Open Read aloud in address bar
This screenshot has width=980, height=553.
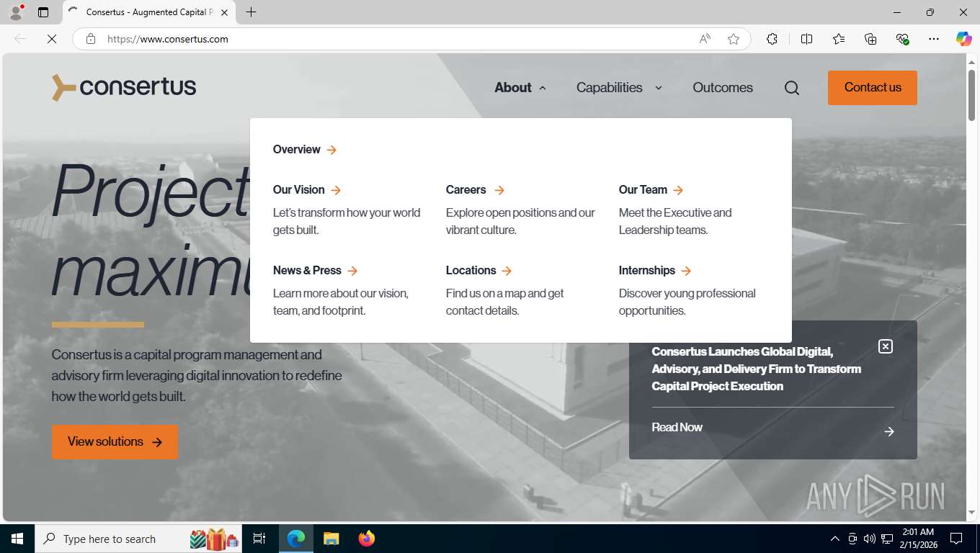705,39
